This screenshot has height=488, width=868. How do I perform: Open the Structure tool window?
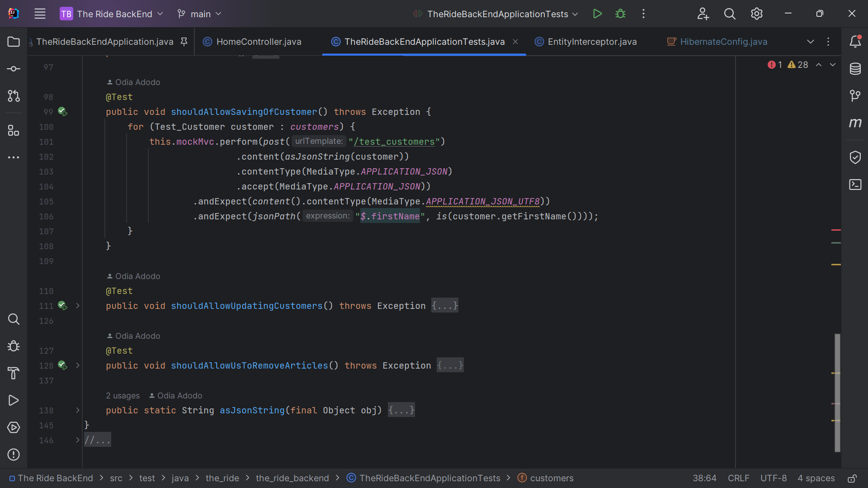[14, 131]
